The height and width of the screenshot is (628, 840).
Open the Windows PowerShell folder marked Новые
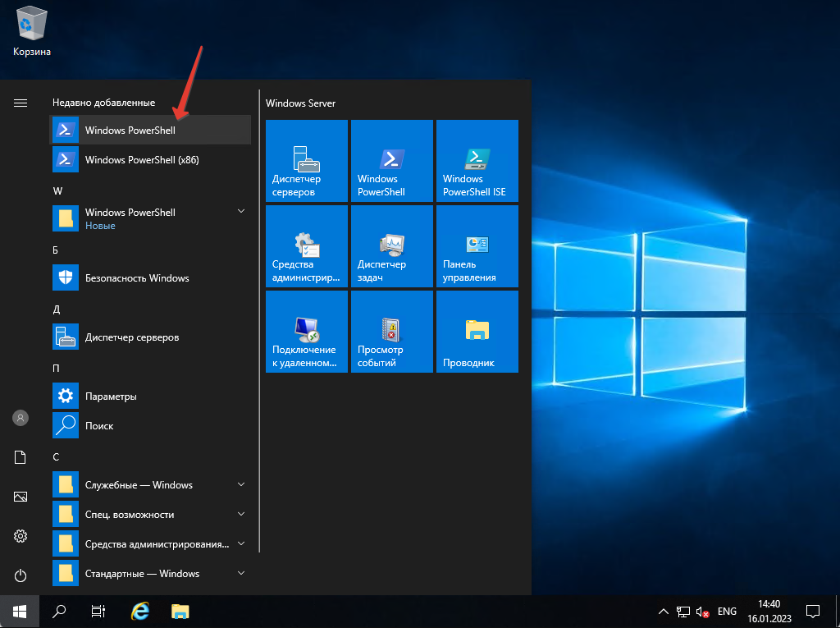point(150,218)
